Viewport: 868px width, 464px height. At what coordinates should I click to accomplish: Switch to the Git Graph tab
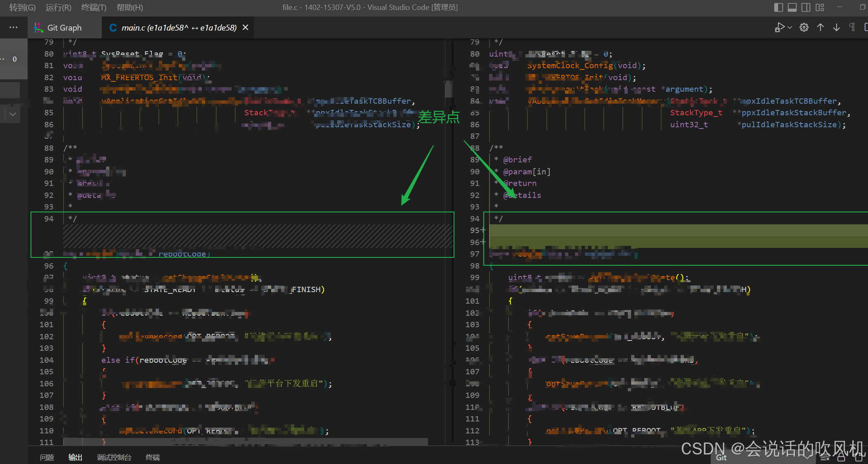(x=64, y=28)
